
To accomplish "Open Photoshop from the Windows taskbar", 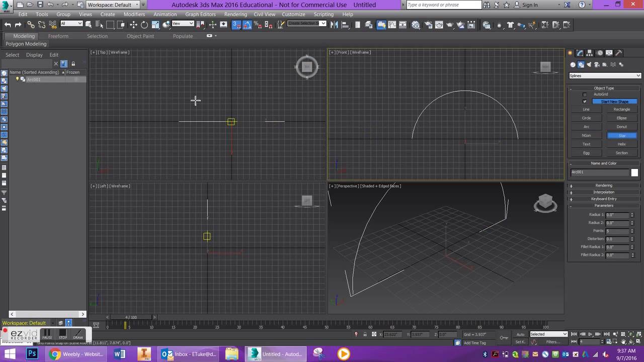I will pyautogui.click(x=32, y=354).
